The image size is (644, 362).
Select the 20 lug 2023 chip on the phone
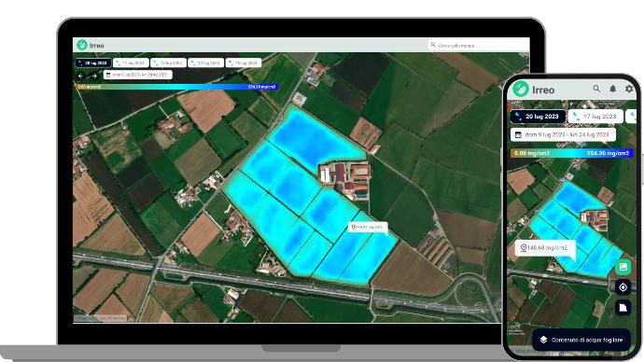pos(538,117)
